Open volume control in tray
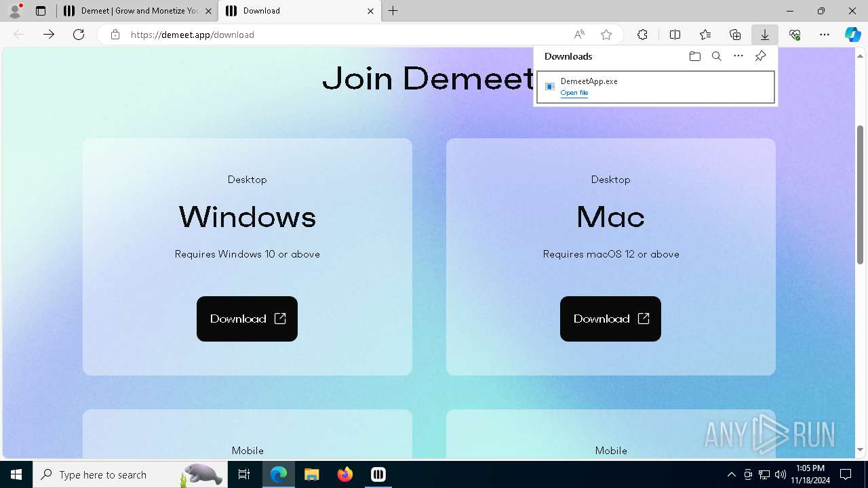This screenshot has height=488, width=868. coord(781,474)
